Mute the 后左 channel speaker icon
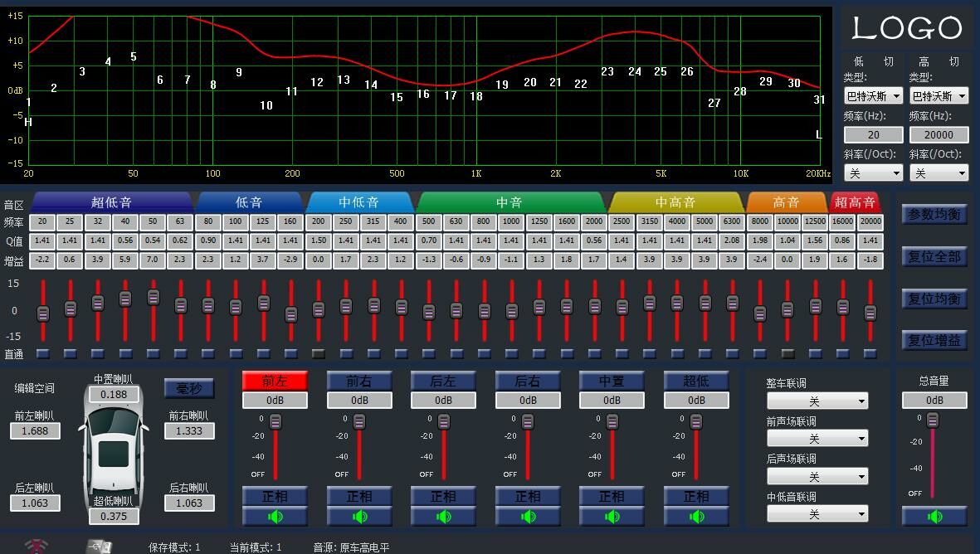 coord(443,517)
